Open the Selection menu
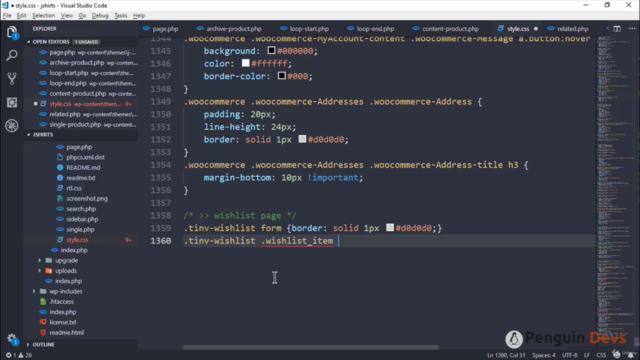 (x=43, y=16)
